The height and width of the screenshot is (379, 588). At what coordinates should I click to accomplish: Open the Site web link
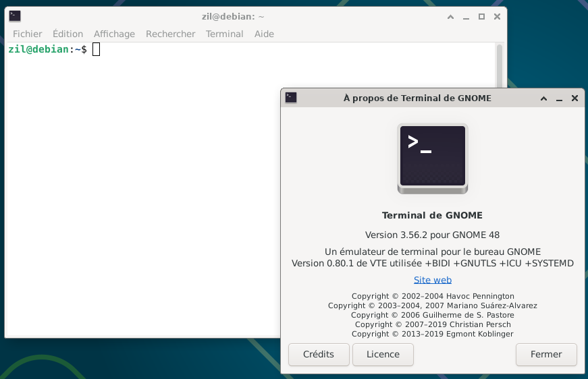tap(433, 280)
